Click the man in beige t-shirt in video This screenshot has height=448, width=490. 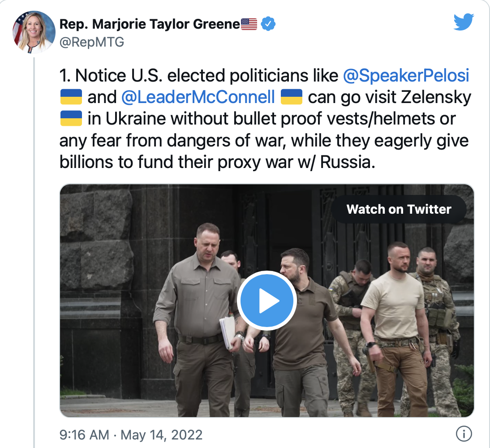click(395, 329)
